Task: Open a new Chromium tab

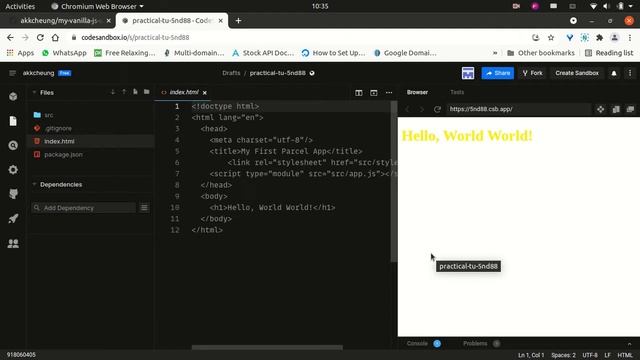Action: coord(238,20)
